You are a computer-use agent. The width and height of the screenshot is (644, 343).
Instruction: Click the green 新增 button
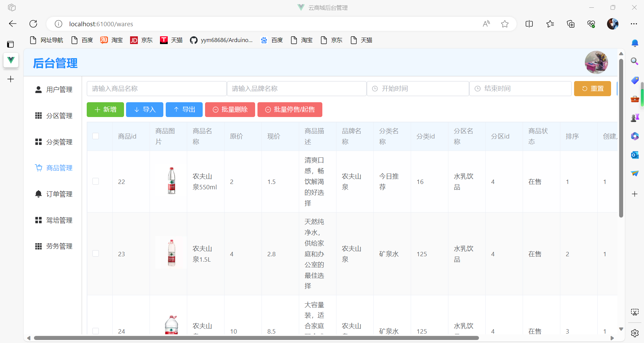(105, 110)
